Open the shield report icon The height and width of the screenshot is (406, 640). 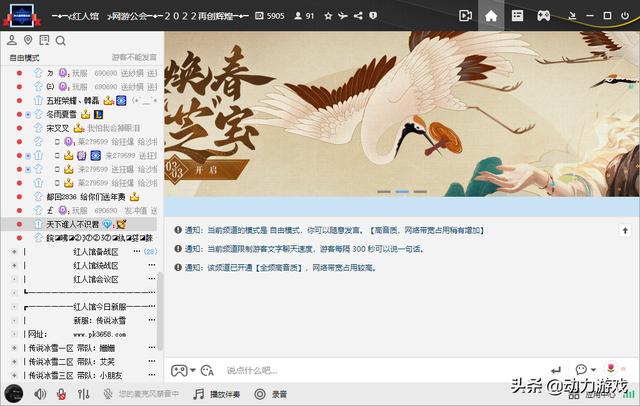pyautogui.click(x=373, y=16)
